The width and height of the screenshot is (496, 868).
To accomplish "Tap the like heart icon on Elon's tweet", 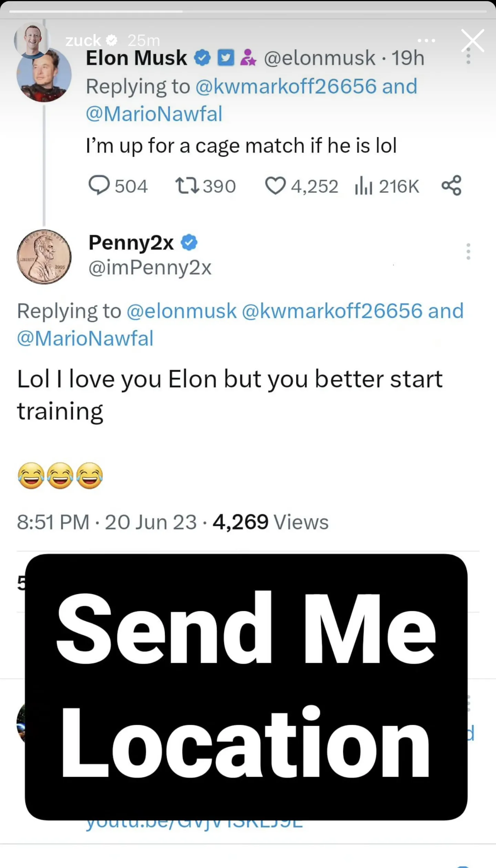I will [x=276, y=186].
